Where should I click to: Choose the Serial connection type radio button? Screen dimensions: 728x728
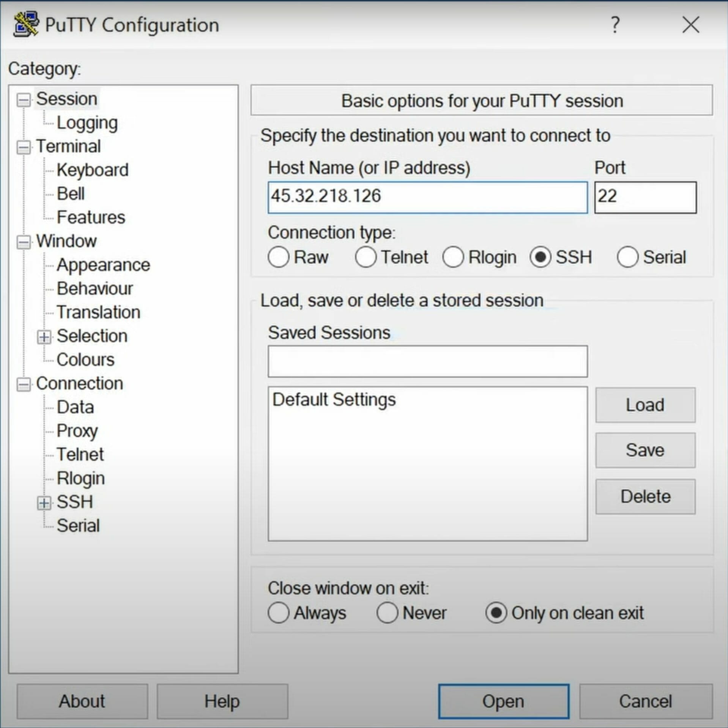[627, 257]
